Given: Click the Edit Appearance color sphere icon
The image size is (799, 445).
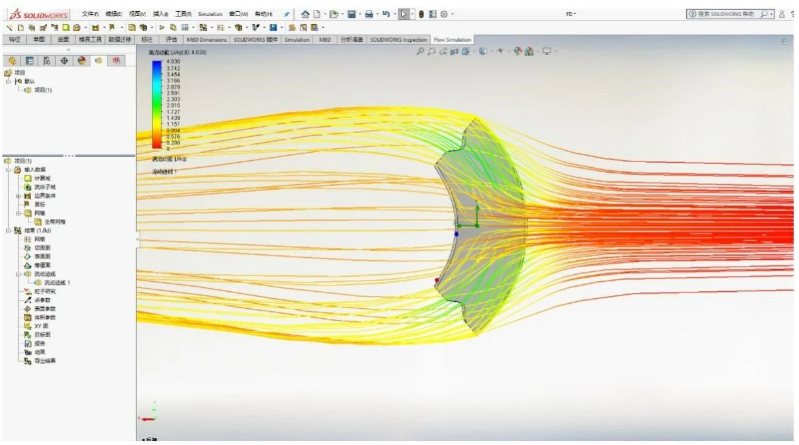Looking at the screenshot, I should coord(518,51).
